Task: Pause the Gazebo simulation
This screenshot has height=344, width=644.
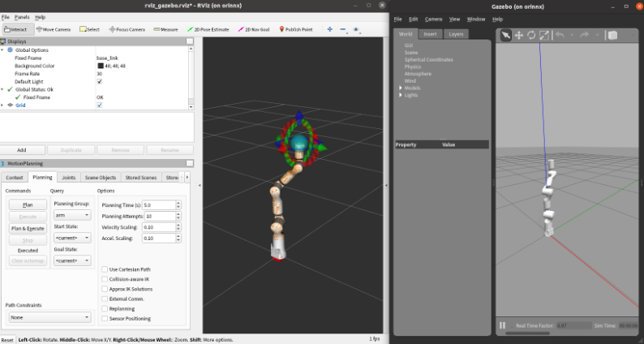Action: (x=503, y=325)
